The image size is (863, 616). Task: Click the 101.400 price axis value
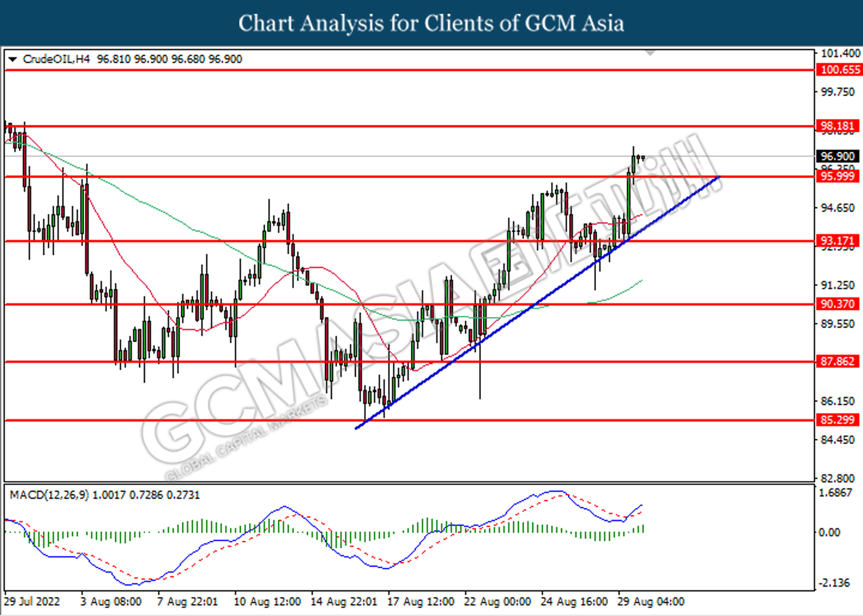[x=841, y=53]
